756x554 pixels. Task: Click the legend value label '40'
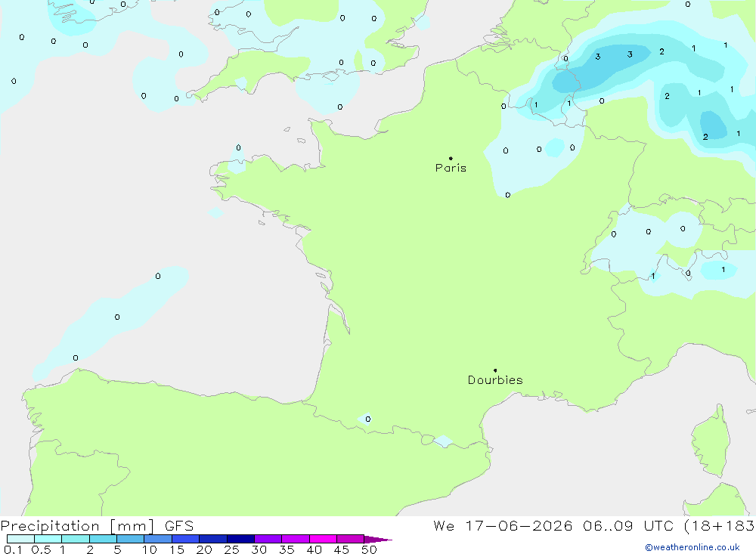[314, 549]
